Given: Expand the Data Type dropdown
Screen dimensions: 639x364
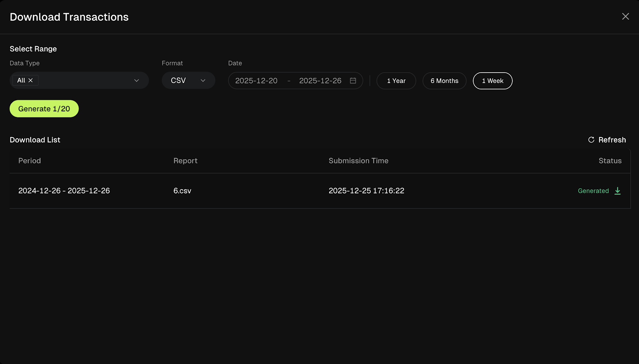Looking at the screenshot, I should 137,80.
